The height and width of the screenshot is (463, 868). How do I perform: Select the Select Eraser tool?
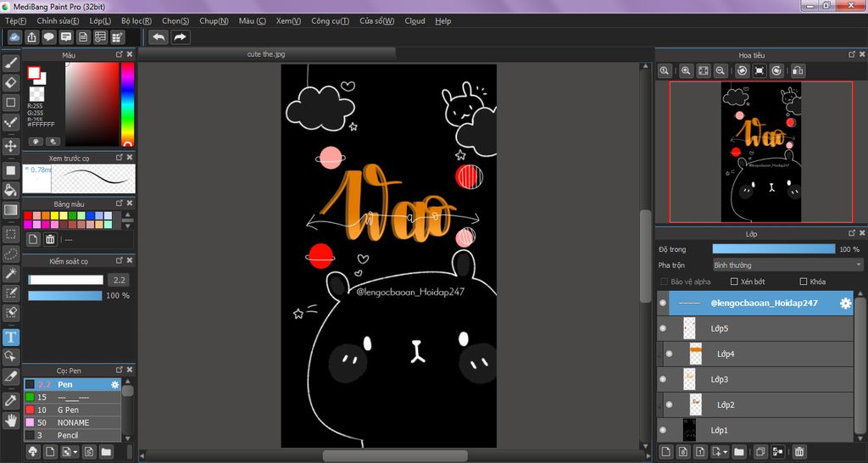click(x=10, y=312)
